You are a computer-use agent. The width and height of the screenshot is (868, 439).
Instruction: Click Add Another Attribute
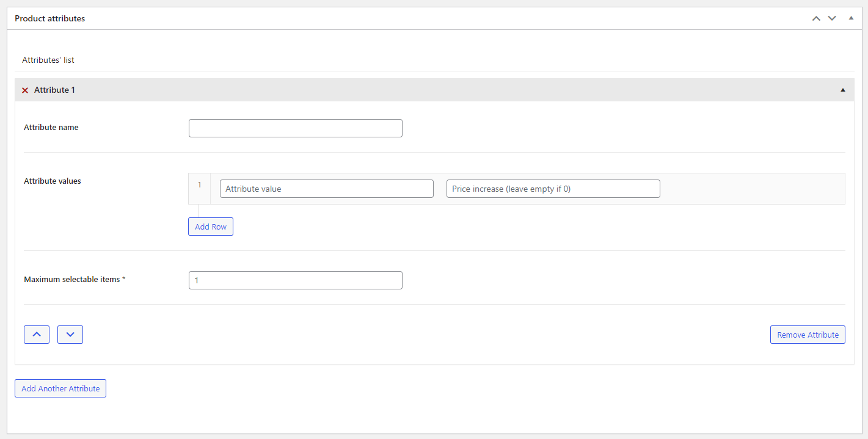(60, 388)
